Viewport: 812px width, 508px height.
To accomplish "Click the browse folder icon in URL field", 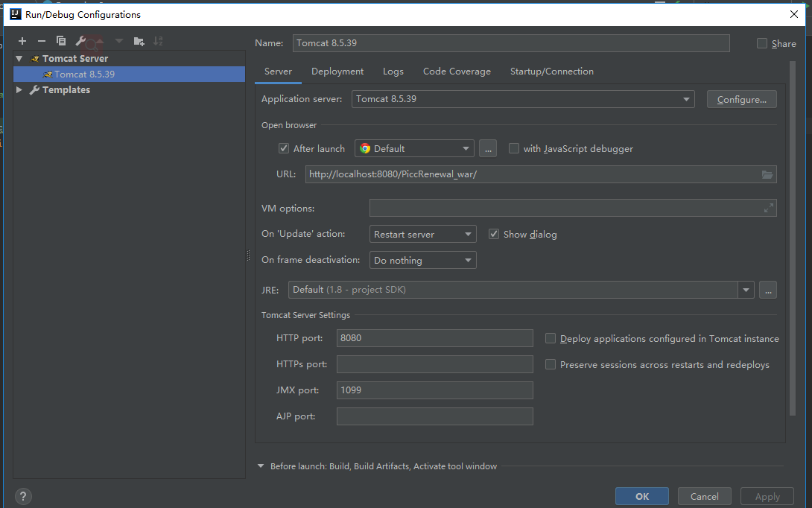I will point(767,174).
